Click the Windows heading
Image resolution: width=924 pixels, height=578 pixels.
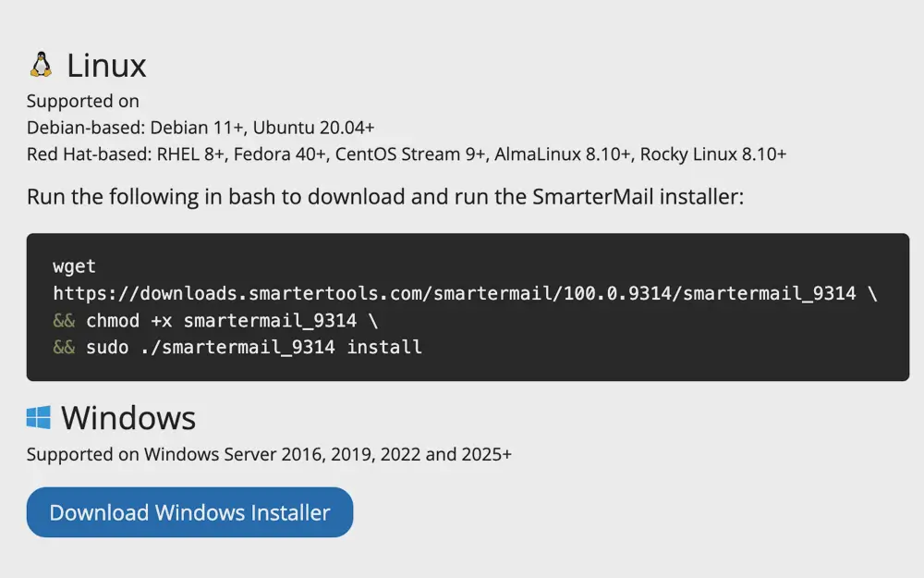click(x=128, y=418)
